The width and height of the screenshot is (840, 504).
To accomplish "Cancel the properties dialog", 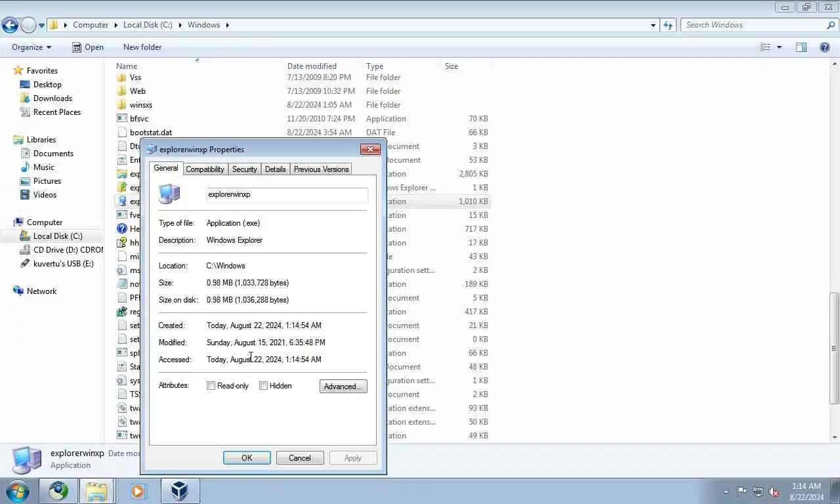I will click(300, 458).
